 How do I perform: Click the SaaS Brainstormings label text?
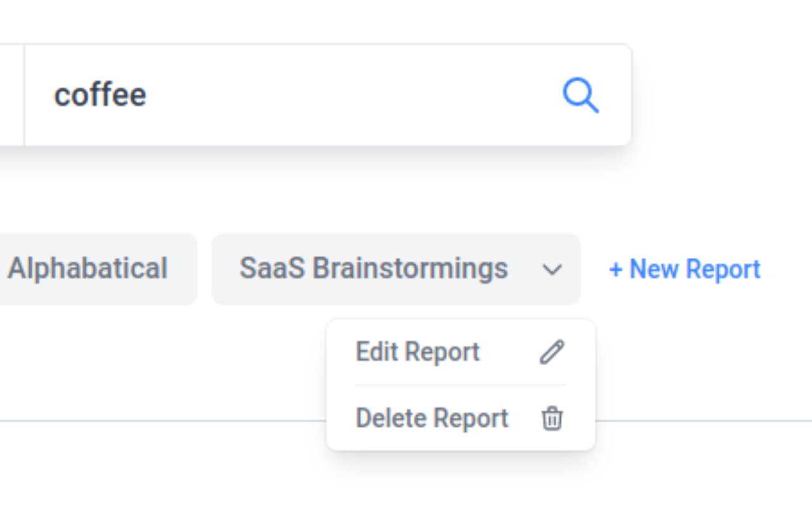point(373,269)
